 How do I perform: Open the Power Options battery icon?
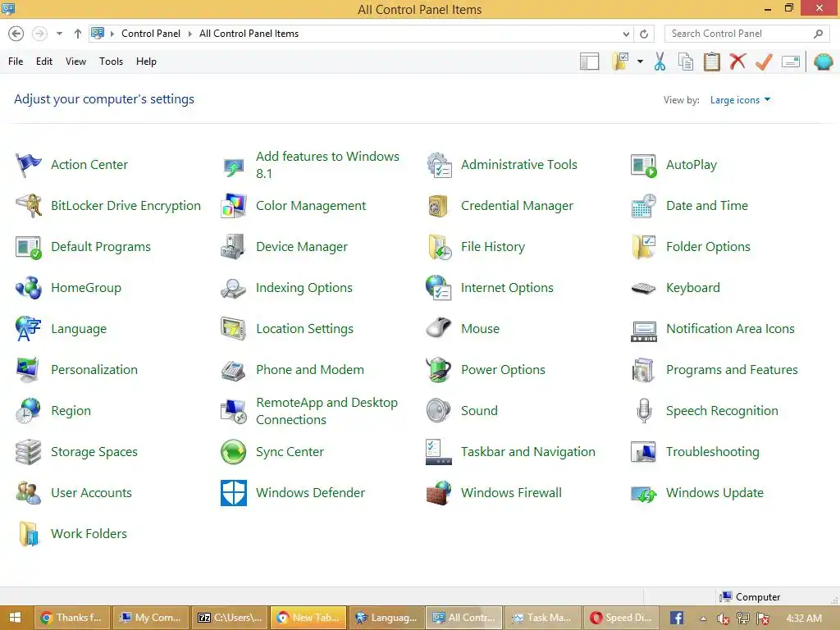click(x=439, y=370)
